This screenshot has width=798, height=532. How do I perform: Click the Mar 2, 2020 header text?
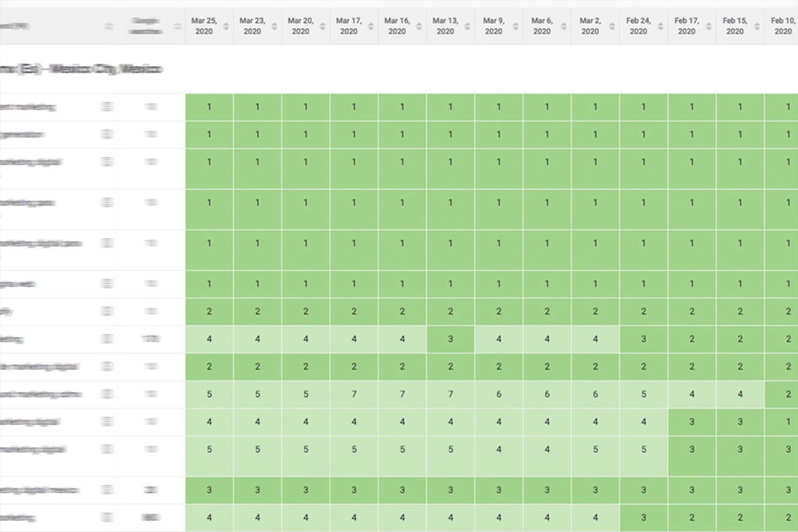(x=590, y=26)
